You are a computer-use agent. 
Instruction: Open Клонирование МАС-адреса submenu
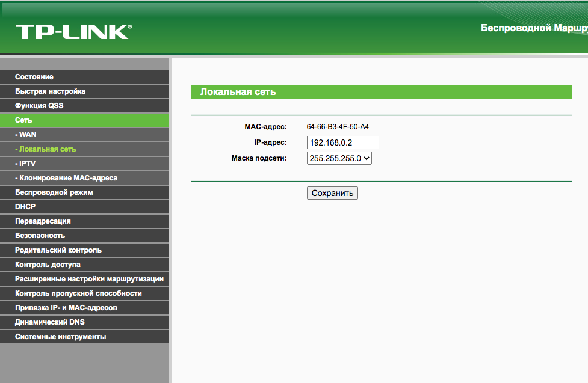[x=84, y=177]
